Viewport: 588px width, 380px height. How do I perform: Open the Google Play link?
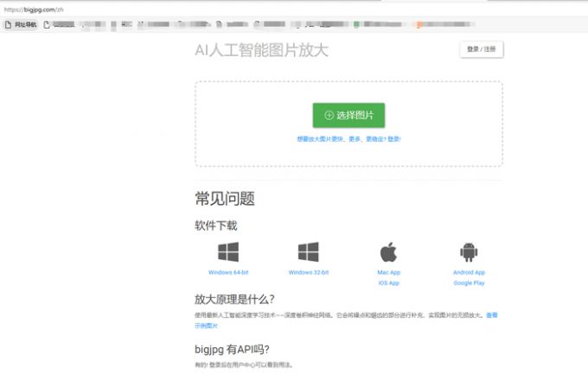(469, 282)
